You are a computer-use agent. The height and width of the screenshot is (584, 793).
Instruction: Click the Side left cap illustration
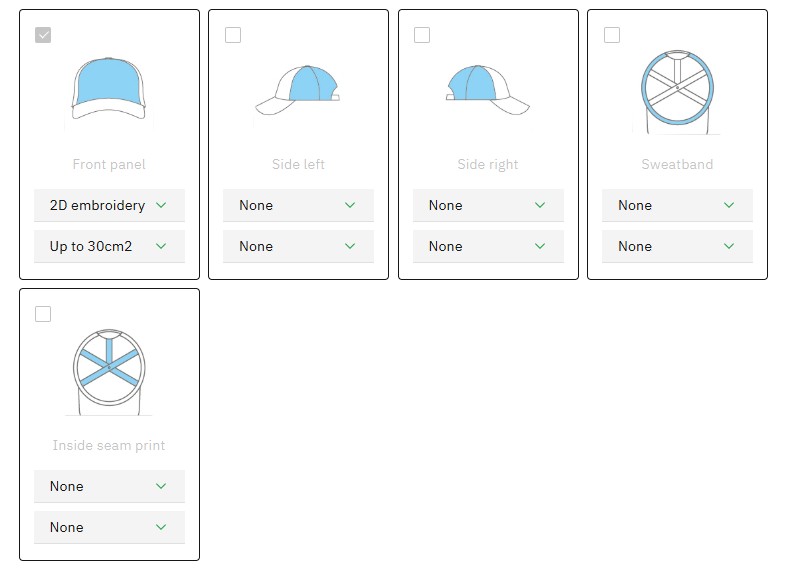coord(298,90)
